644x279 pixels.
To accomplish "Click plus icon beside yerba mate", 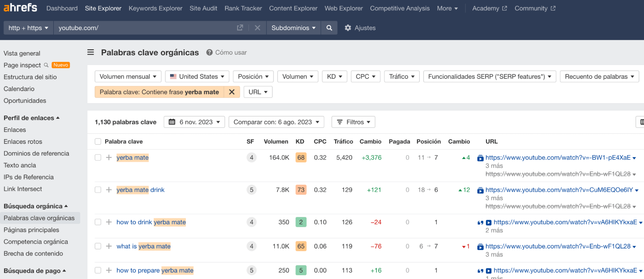I will tap(109, 157).
